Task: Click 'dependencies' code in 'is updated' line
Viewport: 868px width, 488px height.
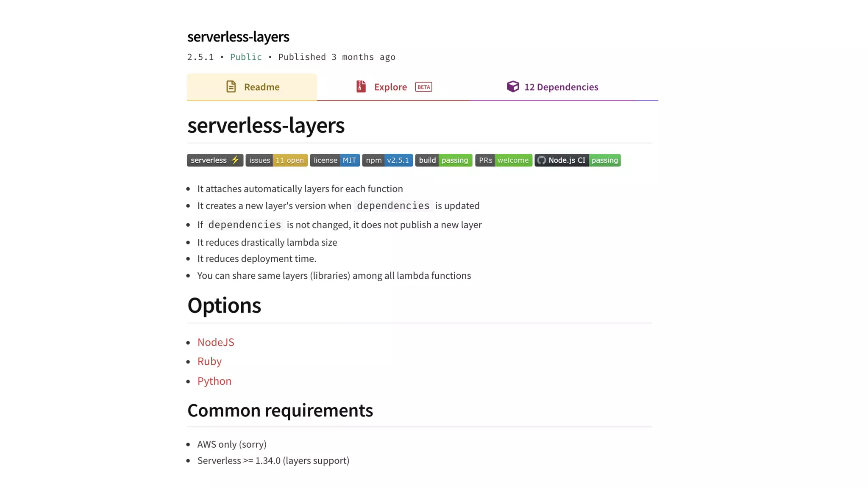Action: click(x=393, y=206)
